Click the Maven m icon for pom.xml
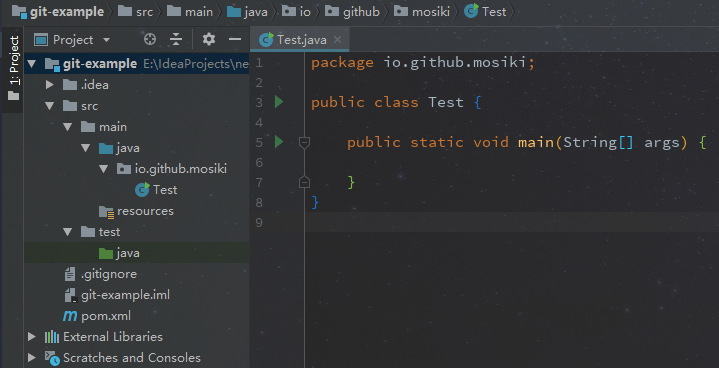719x368 pixels. [x=70, y=316]
